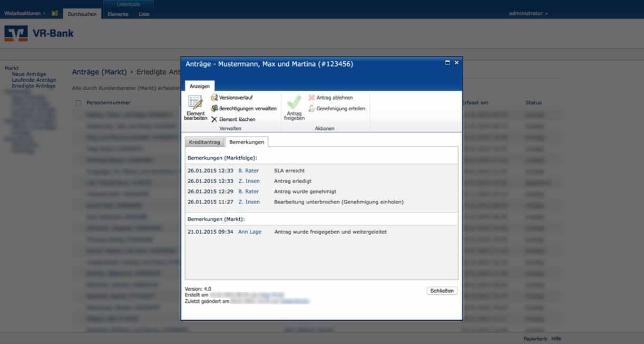
Task: Click B. Rater on SLA erreicht row
Action: [x=249, y=171]
